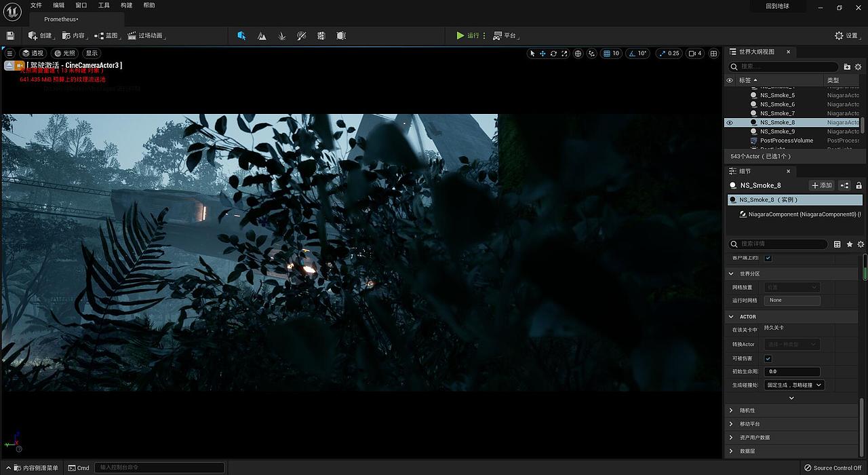The image size is (868, 475).
Task: Open the 设置 settings button
Action: click(x=847, y=36)
